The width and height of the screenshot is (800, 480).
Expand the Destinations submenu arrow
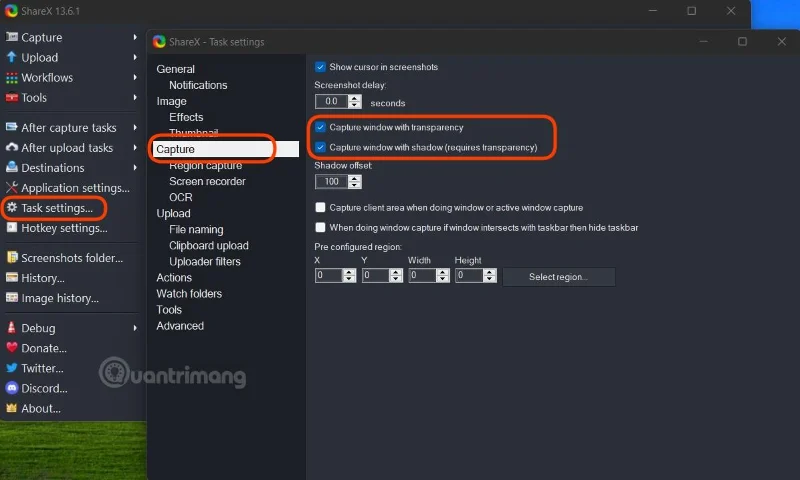coord(135,167)
